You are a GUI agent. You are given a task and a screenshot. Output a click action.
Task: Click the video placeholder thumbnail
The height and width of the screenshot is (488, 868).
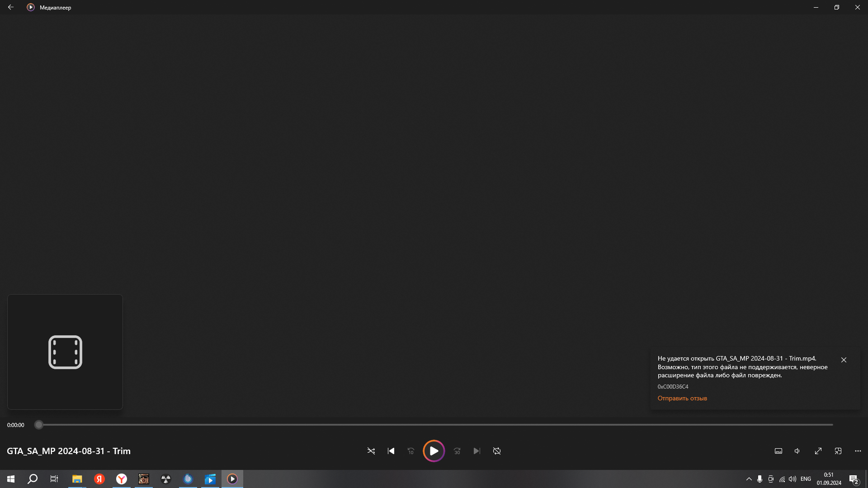[x=65, y=352]
